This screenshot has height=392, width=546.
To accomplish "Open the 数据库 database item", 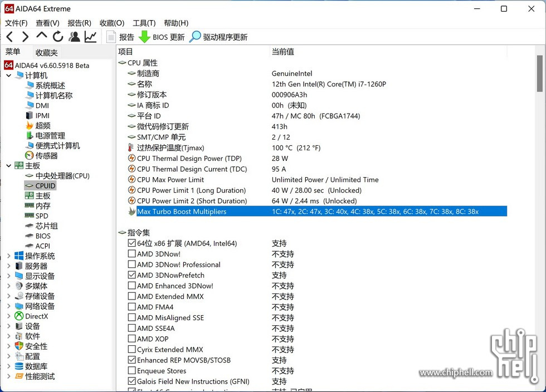I will [x=32, y=366].
